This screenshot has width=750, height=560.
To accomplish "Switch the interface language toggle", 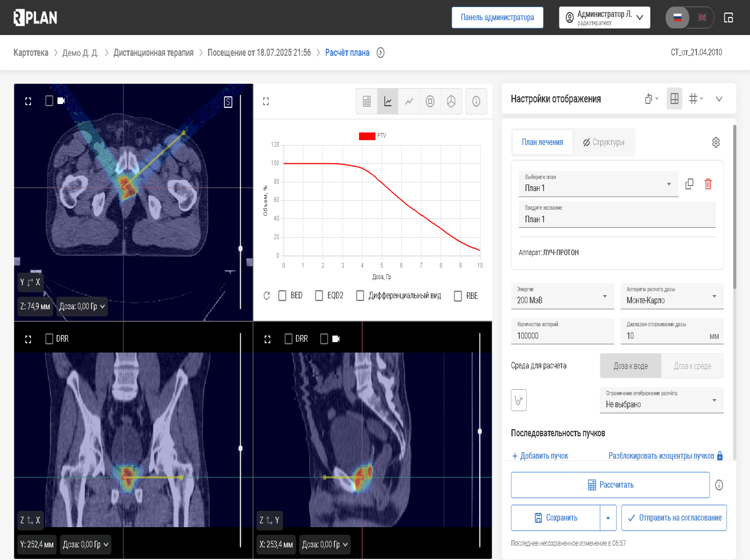I will (x=690, y=18).
